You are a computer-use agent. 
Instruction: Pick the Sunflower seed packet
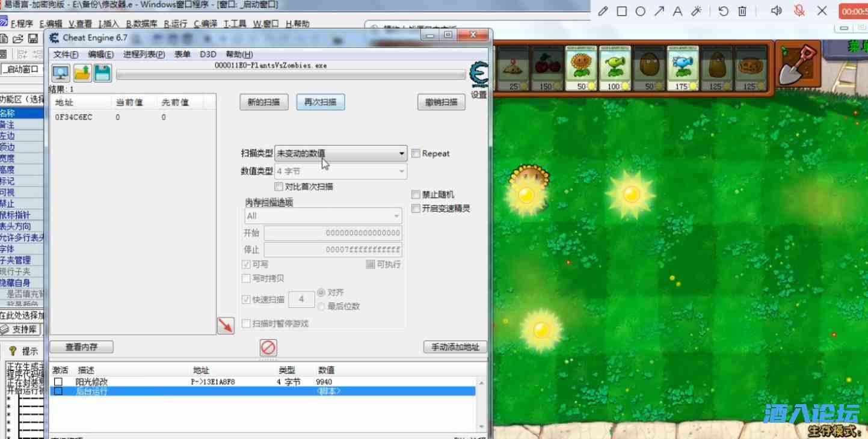click(x=581, y=69)
